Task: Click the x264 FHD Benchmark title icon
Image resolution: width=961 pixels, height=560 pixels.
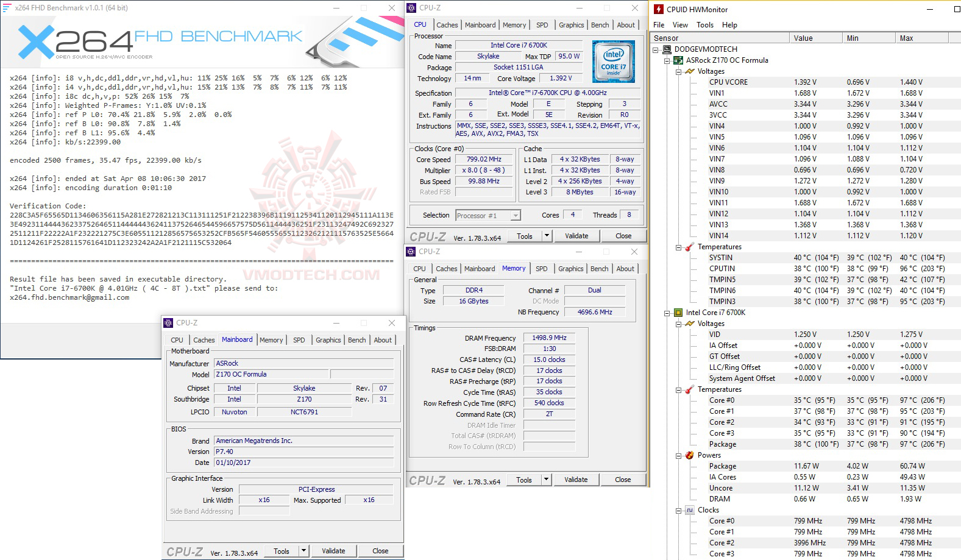Action: pos(7,8)
